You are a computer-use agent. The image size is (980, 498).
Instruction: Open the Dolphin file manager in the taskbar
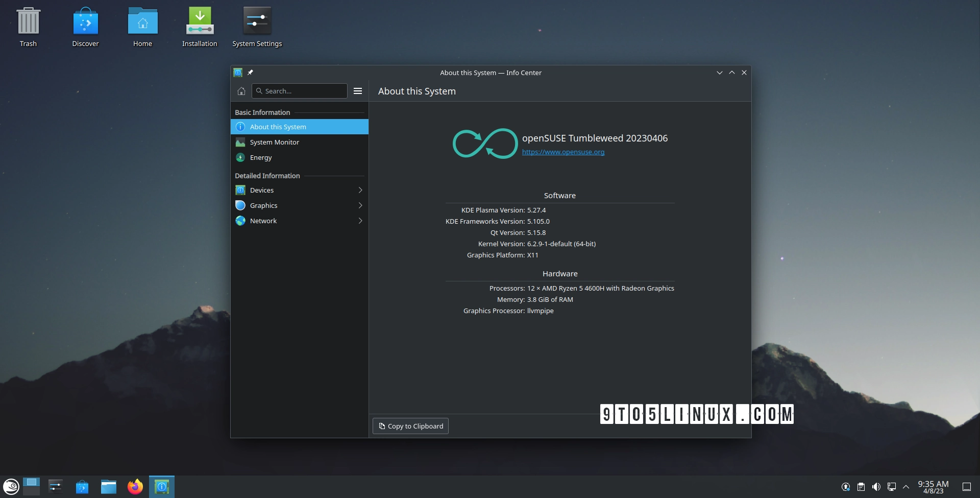tap(108, 486)
